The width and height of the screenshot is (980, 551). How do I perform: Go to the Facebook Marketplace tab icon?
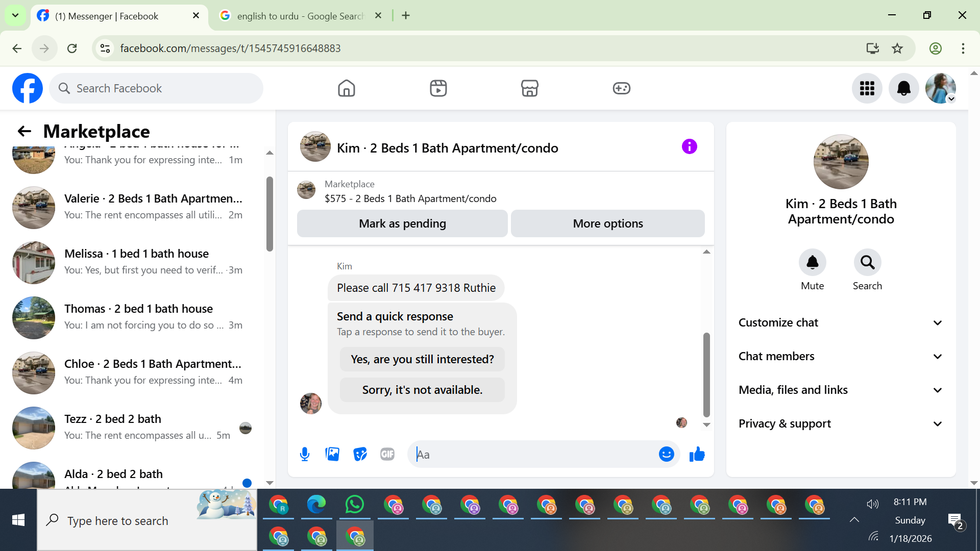(529, 88)
